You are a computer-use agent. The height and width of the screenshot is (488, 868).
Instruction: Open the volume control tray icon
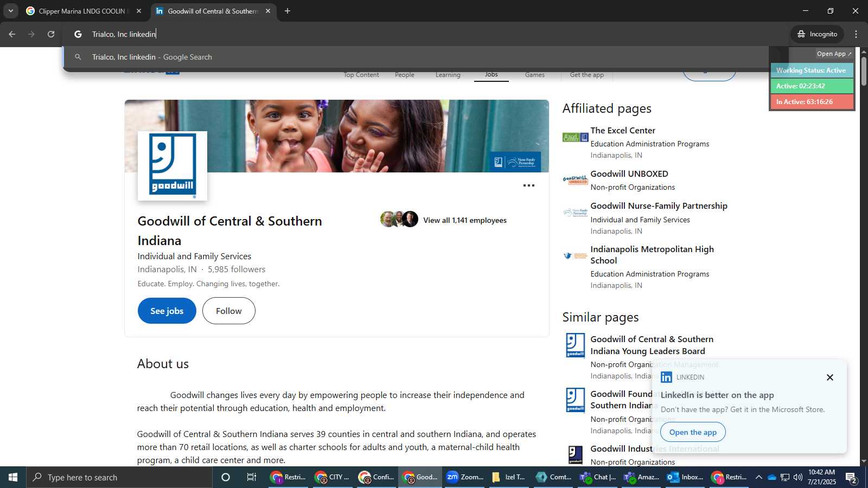tap(798, 477)
